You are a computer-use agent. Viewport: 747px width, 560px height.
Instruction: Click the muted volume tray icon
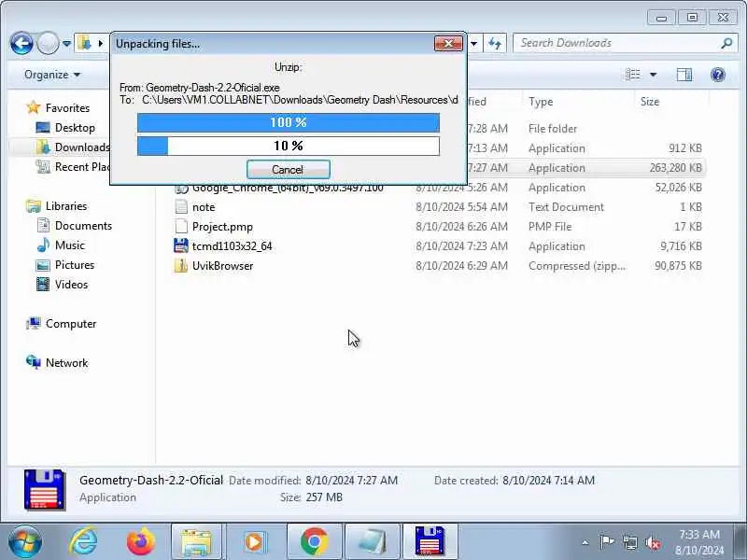click(x=652, y=542)
